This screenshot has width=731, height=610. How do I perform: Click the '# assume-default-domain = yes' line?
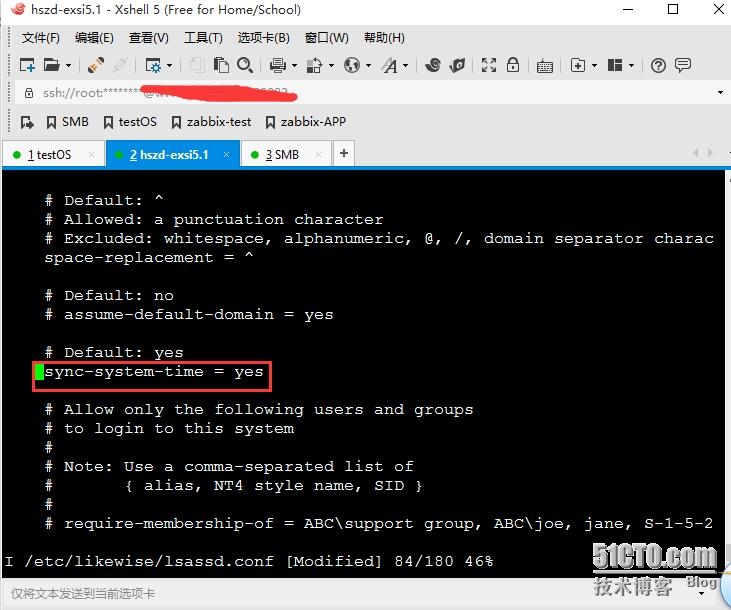[189, 315]
